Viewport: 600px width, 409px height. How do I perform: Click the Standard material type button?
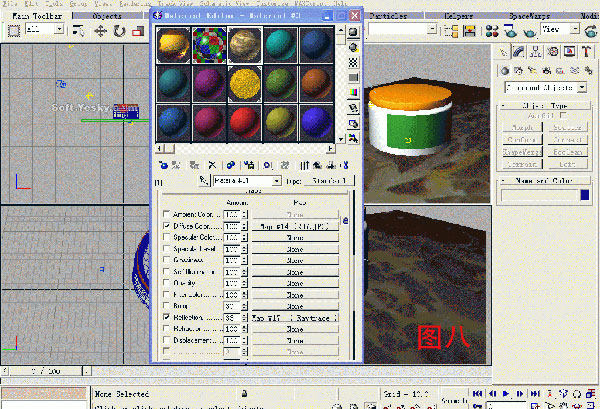(x=329, y=181)
